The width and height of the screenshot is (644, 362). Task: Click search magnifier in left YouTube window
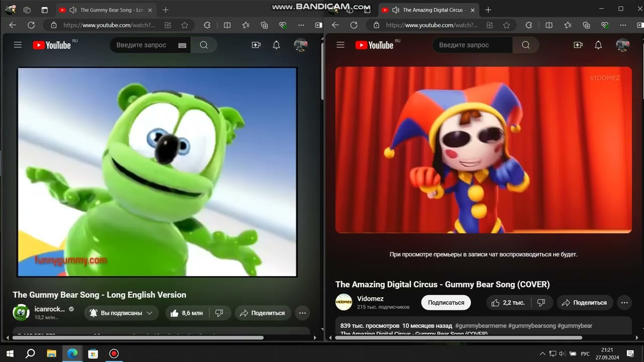(204, 45)
